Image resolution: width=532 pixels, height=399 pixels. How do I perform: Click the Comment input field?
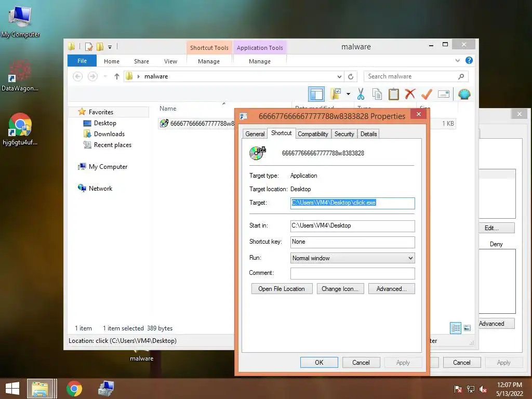tap(353, 273)
